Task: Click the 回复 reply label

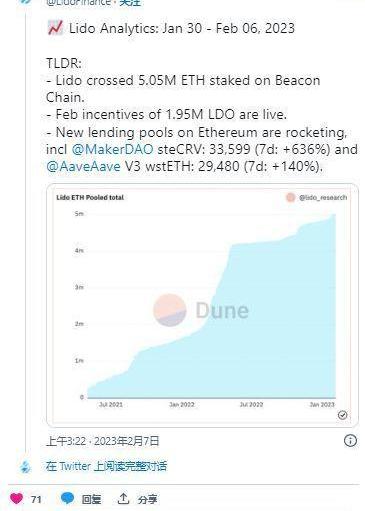Action: click(91, 499)
